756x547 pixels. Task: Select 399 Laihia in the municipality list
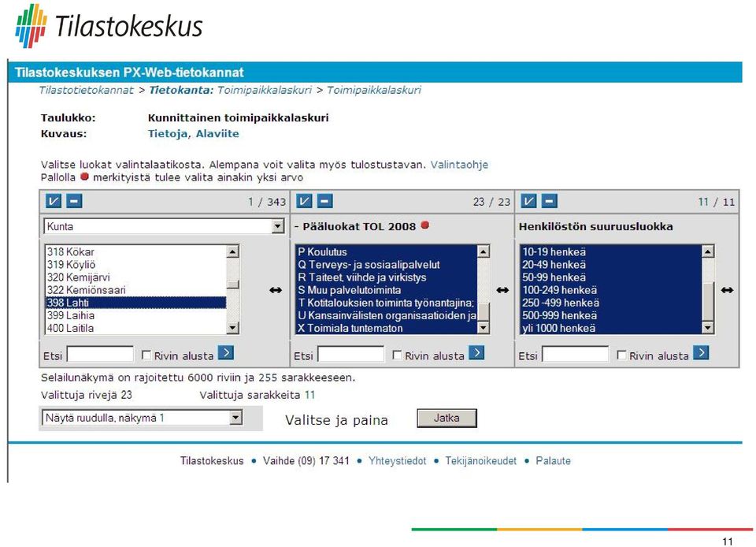click(x=136, y=315)
